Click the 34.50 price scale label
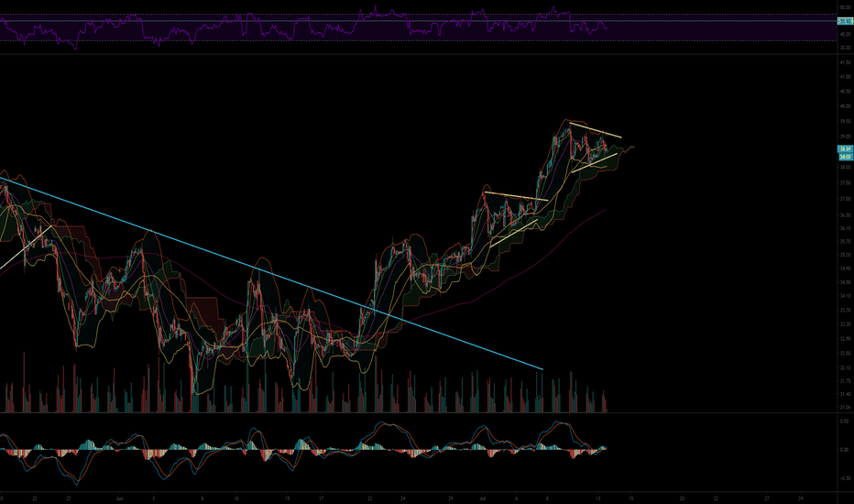The image size is (854, 504). [846, 282]
